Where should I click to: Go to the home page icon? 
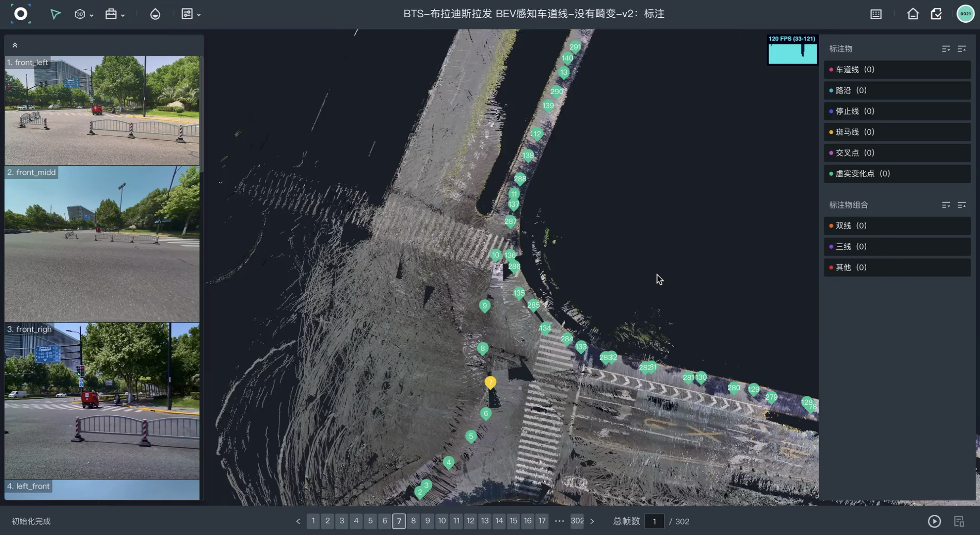click(x=912, y=14)
